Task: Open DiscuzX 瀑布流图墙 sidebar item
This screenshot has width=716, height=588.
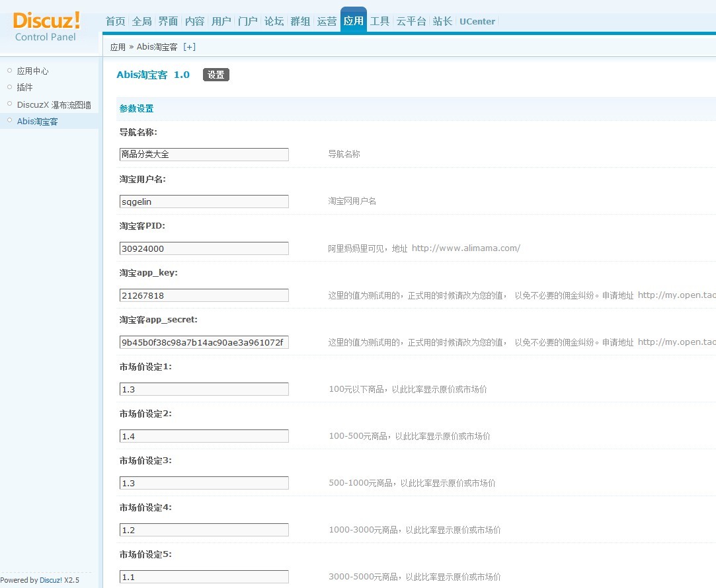Action: pyautogui.click(x=54, y=105)
